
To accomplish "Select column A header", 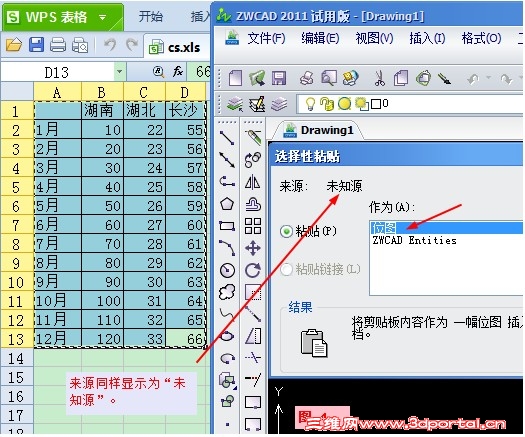I will click(57, 92).
